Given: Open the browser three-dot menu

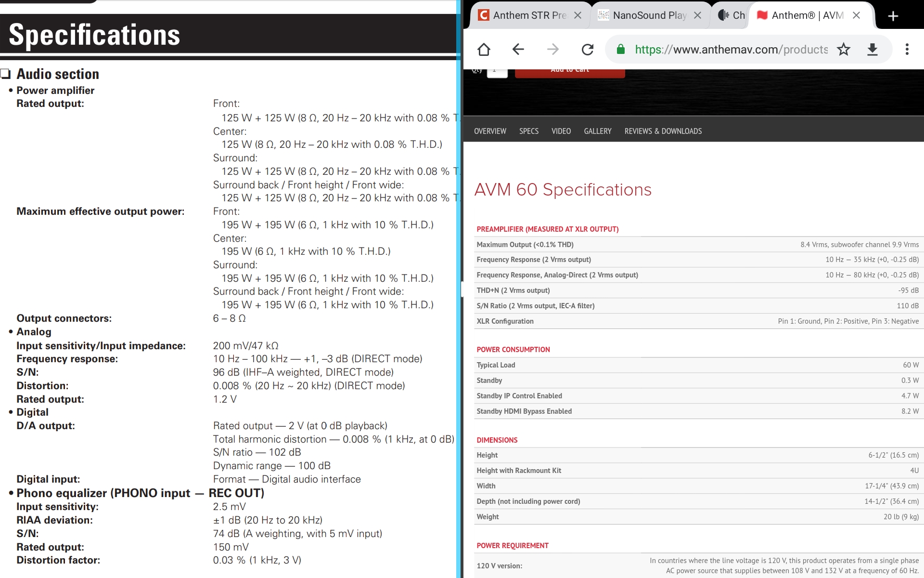Looking at the screenshot, I should pyautogui.click(x=907, y=50).
